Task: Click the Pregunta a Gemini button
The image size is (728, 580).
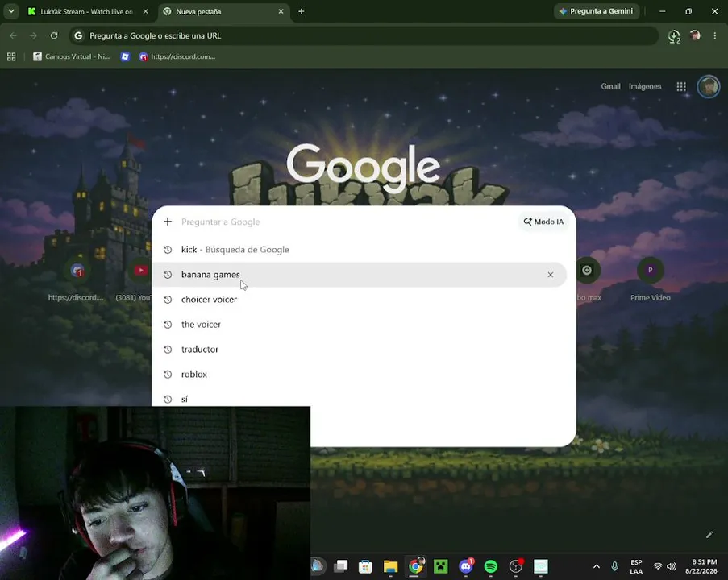Action: [x=596, y=11]
